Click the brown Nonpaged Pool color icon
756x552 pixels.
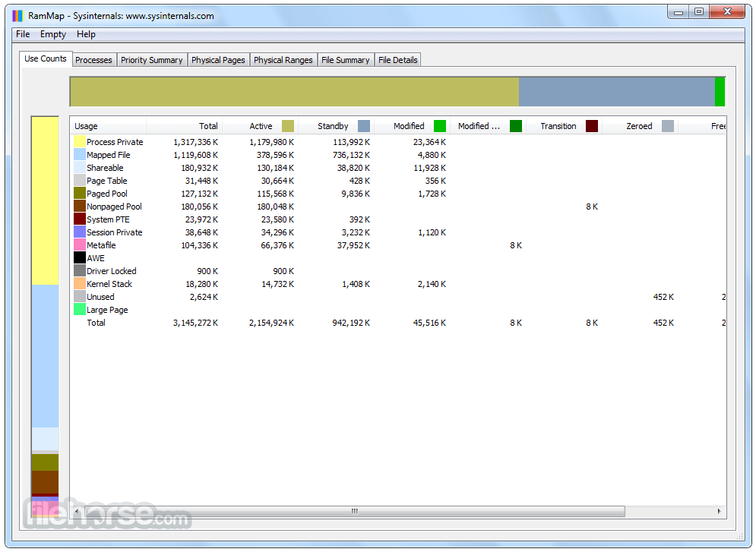80,207
